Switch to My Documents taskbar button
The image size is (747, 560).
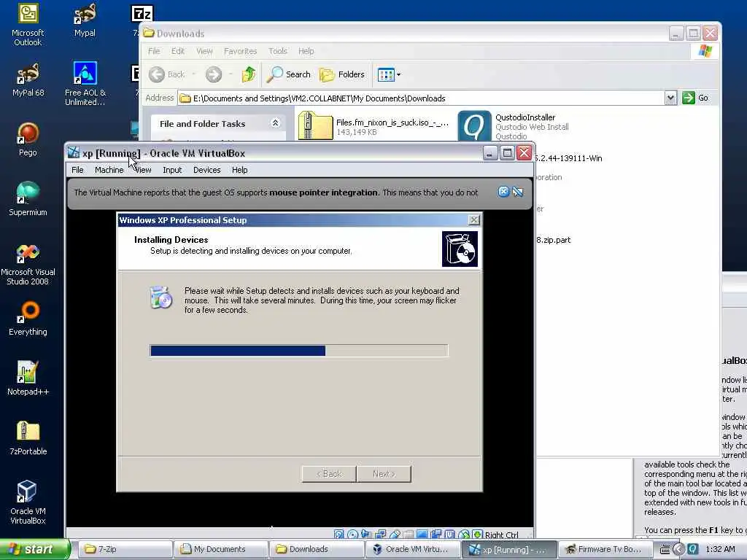pyautogui.click(x=220, y=549)
